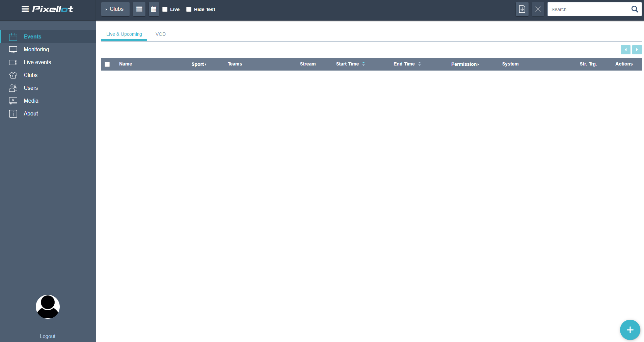Switch to the VOD tab
The image size is (644, 342).
coord(161,34)
